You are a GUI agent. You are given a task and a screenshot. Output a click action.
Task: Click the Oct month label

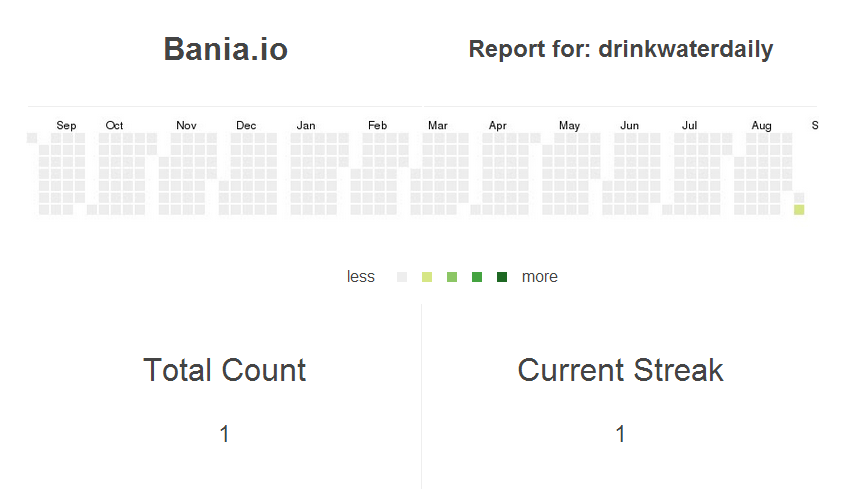(x=114, y=126)
